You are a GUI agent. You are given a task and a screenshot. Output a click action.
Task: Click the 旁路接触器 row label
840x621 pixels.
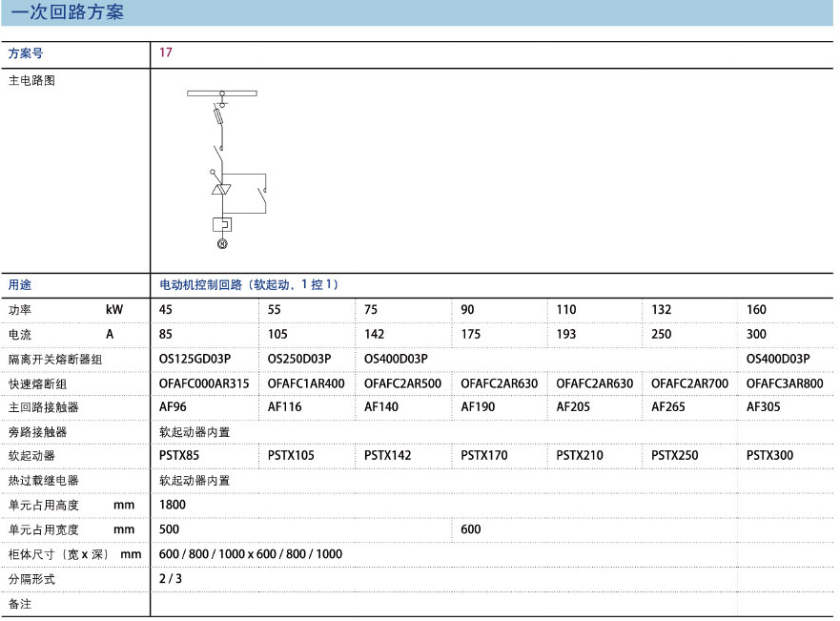tap(37, 432)
